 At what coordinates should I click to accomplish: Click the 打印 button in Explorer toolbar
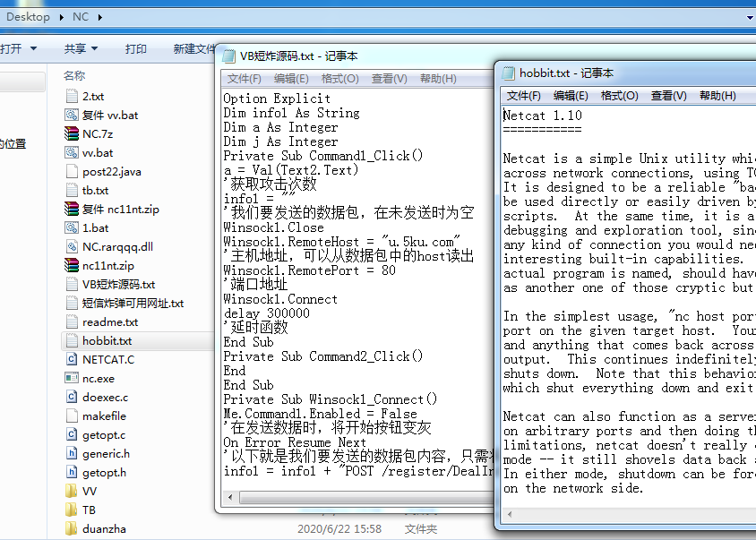135,48
